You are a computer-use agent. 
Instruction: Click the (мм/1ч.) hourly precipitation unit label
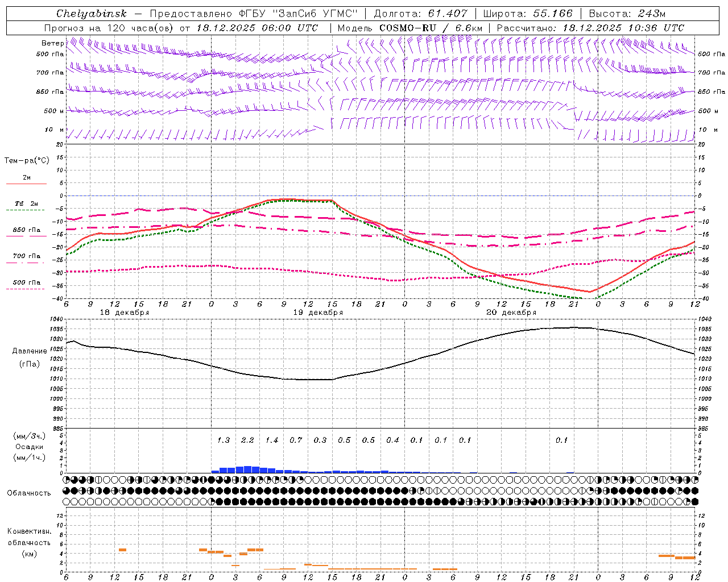tap(30, 458)
